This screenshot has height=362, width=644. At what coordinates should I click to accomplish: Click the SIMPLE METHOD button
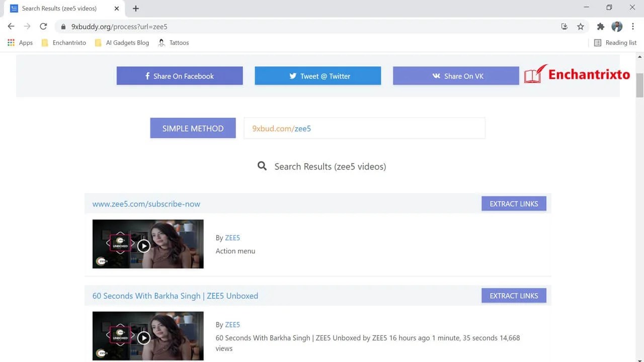193,128
